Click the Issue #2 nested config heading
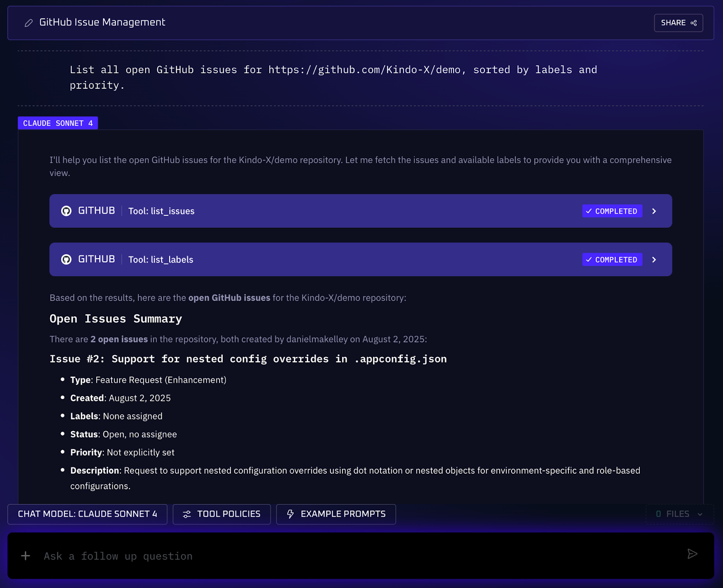 tap(248, 359)
